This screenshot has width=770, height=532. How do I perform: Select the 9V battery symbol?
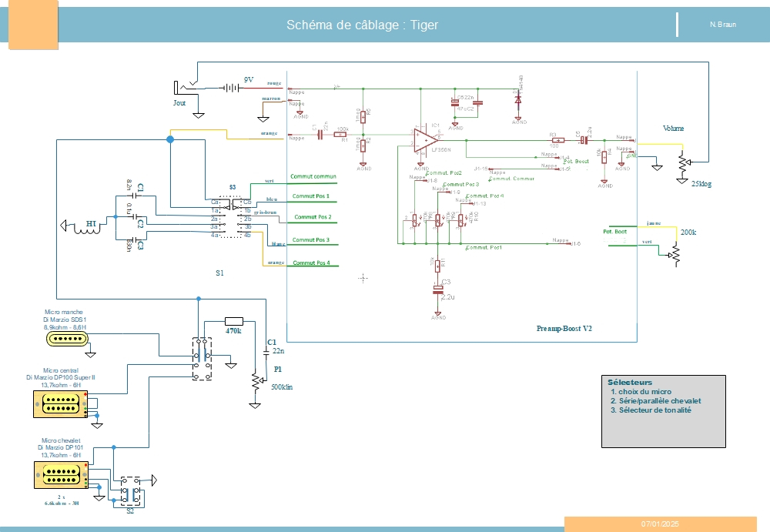[x=232, y=88]
